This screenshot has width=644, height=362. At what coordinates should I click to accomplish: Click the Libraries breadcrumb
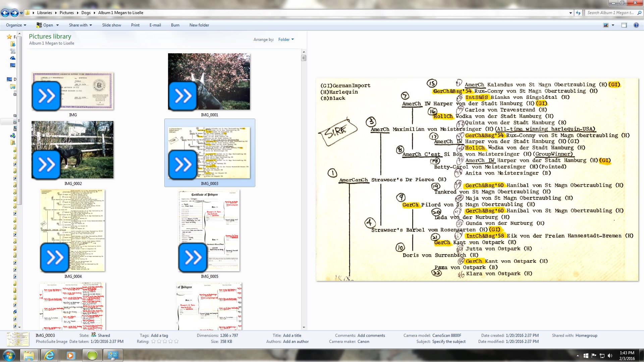44,13
